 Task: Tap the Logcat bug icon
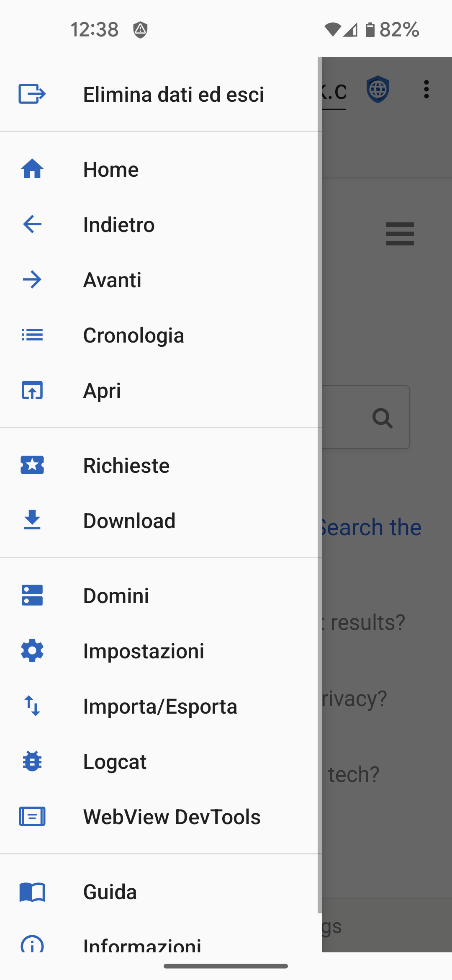32,761
